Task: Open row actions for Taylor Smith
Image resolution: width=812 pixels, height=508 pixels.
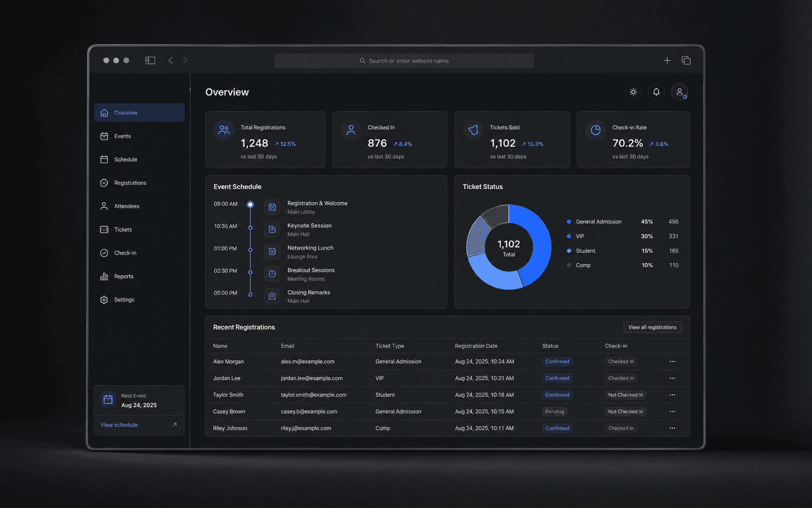Action: tap(672, 395)
